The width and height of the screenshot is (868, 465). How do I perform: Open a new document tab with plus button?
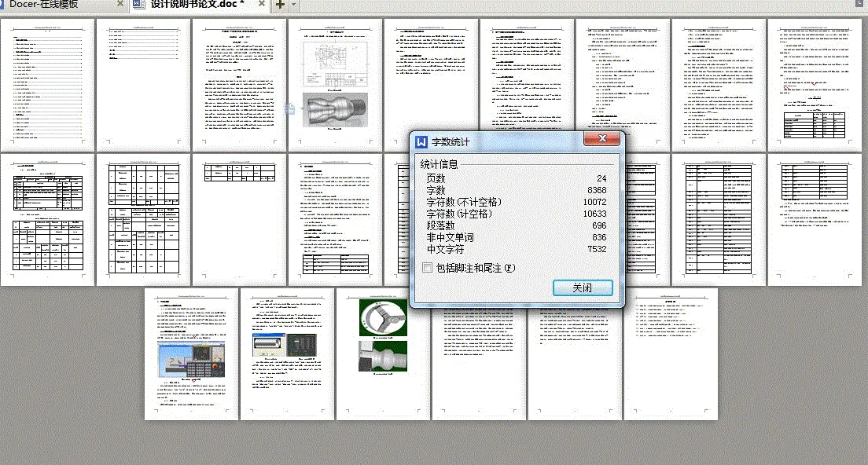(280, 5)
